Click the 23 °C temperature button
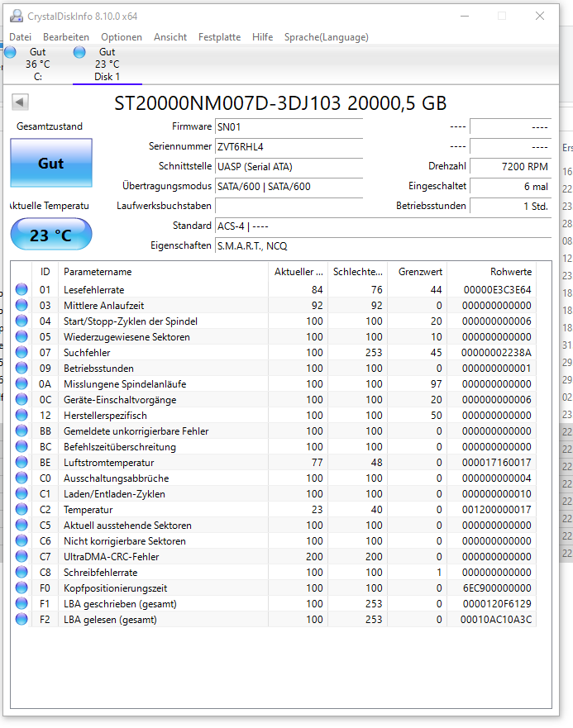The height and width of the screenshot is (728, 573). point(51,235)
